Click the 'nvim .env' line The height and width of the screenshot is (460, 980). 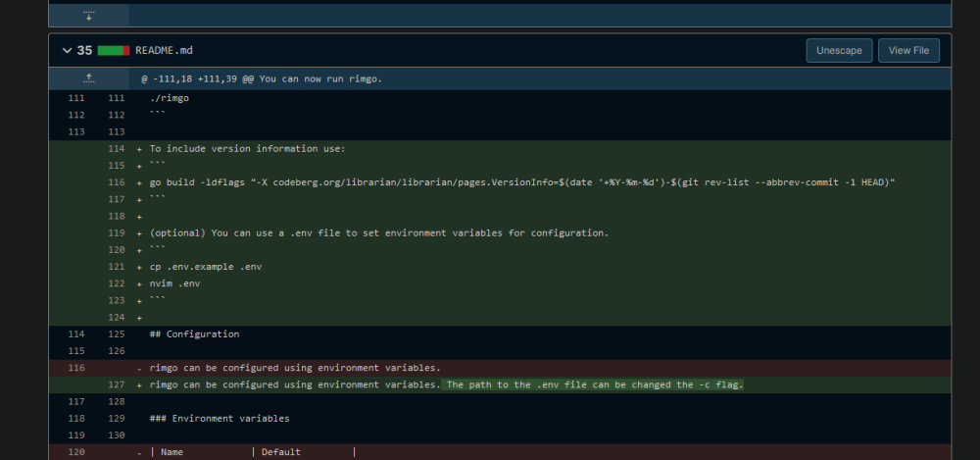[x=175, y=284]
